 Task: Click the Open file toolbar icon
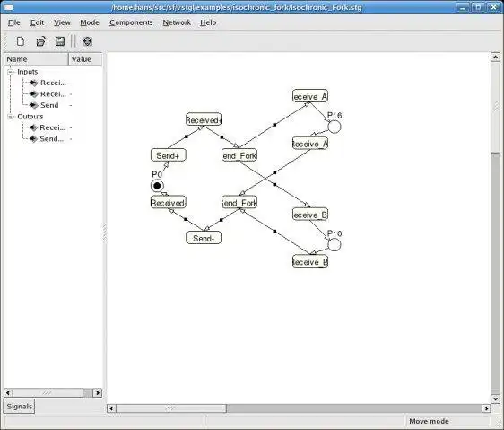[x=41, y=41]
